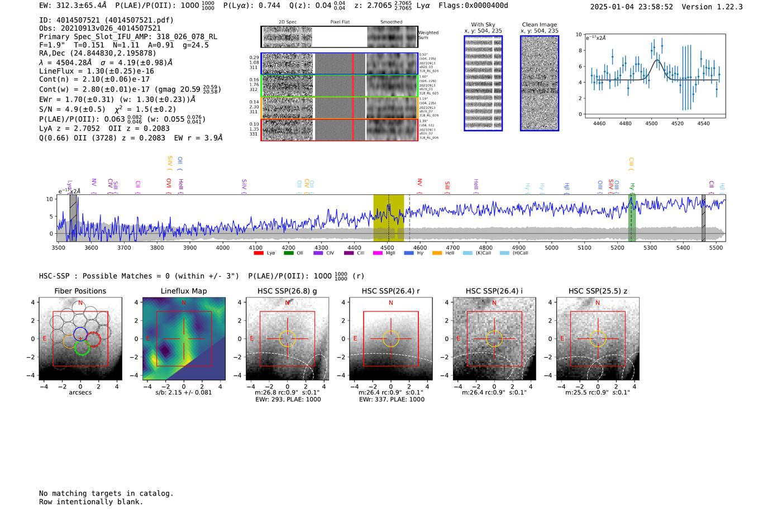Open the Lineflux Map image
Screen dimensions: 782x532
184,339
